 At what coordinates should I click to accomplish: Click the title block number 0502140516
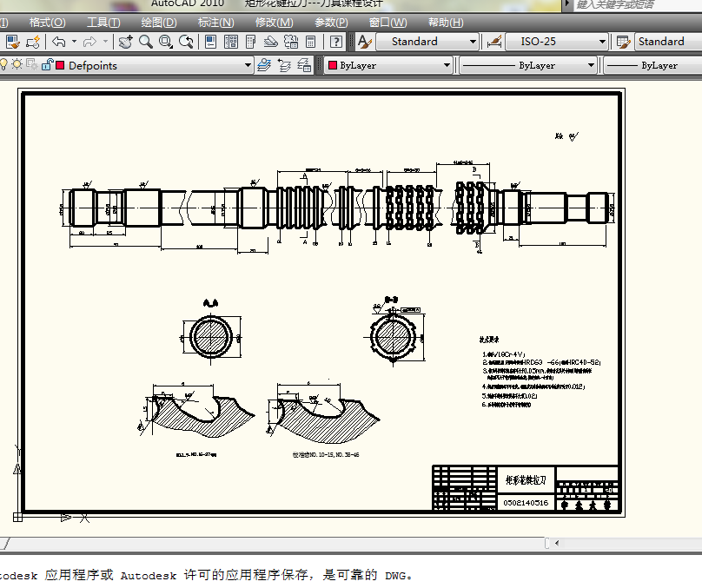click(526, 503)
